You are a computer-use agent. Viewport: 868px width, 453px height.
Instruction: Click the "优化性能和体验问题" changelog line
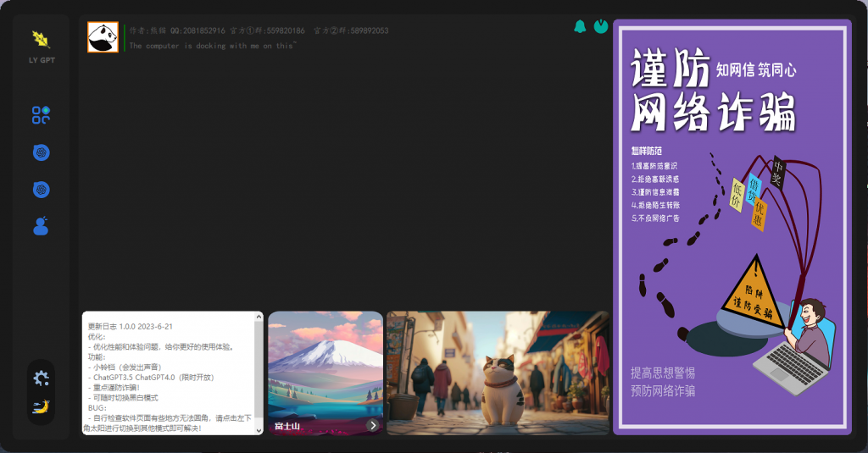tap(162, 347)
